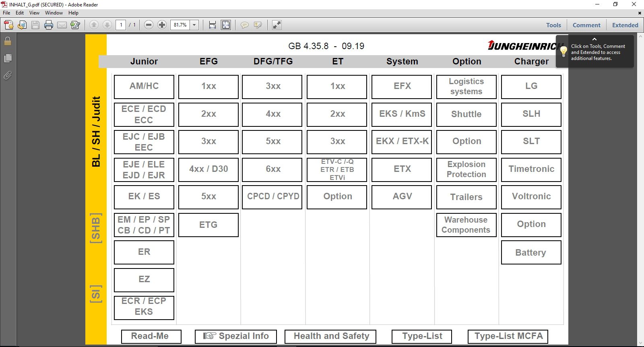Viewport: 644px width, 347px height.
Task: Print the document with printer icon
Action: click(x=49, y=25)
